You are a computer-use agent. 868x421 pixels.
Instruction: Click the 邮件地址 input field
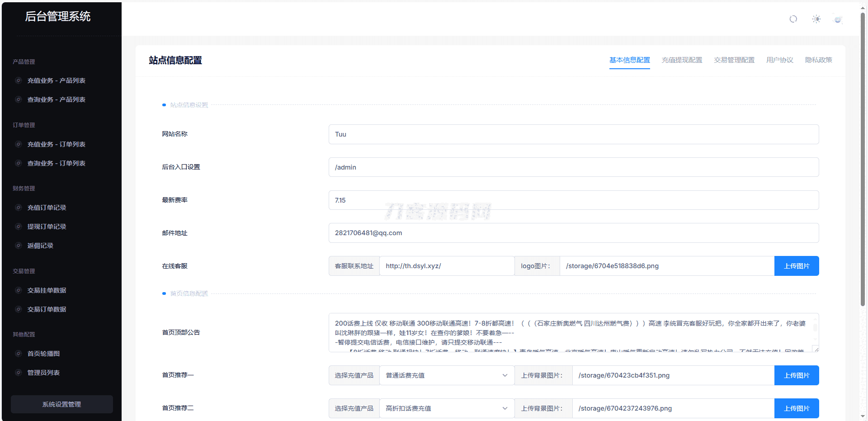(x=573, y=233)
